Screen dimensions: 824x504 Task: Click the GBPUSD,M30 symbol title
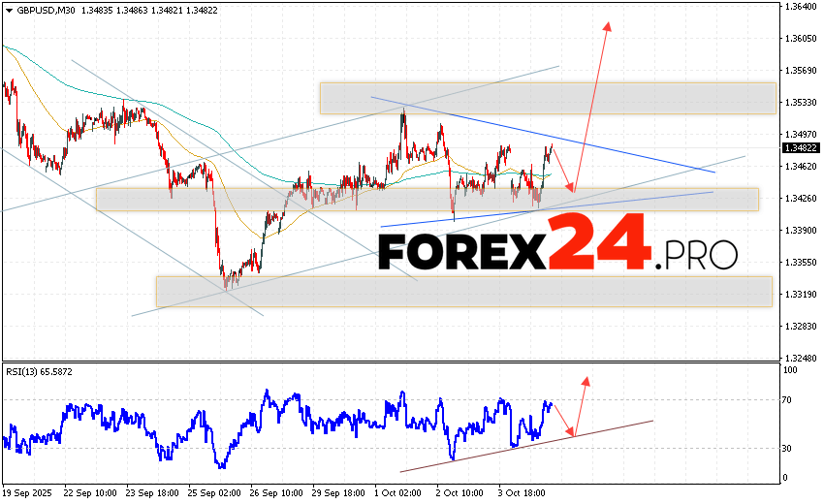pyautogui.click(x=40, y=10)
